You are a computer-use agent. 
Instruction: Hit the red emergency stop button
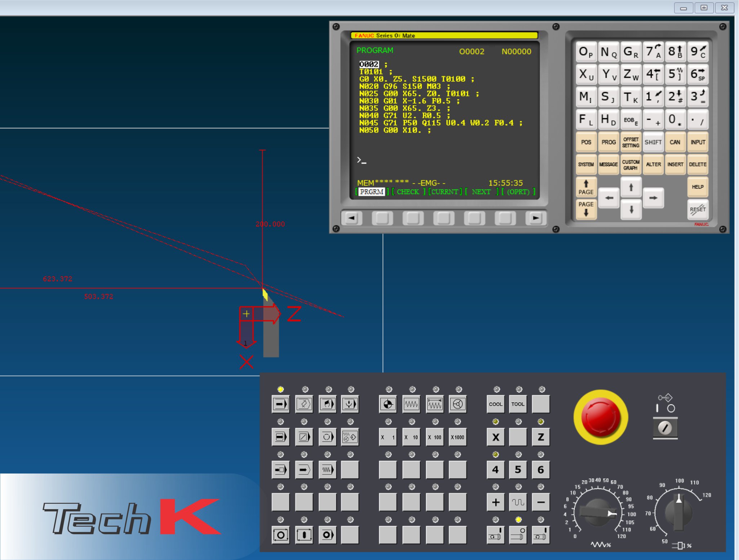(601, 417)
